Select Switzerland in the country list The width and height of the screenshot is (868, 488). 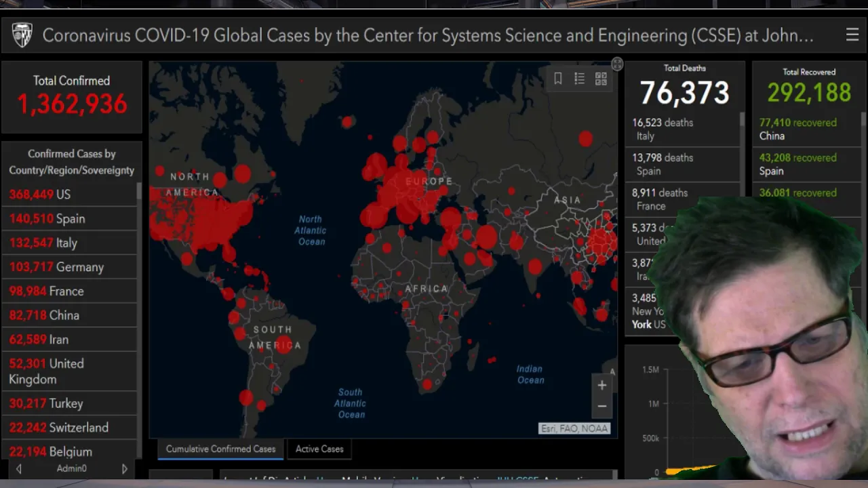69,428
